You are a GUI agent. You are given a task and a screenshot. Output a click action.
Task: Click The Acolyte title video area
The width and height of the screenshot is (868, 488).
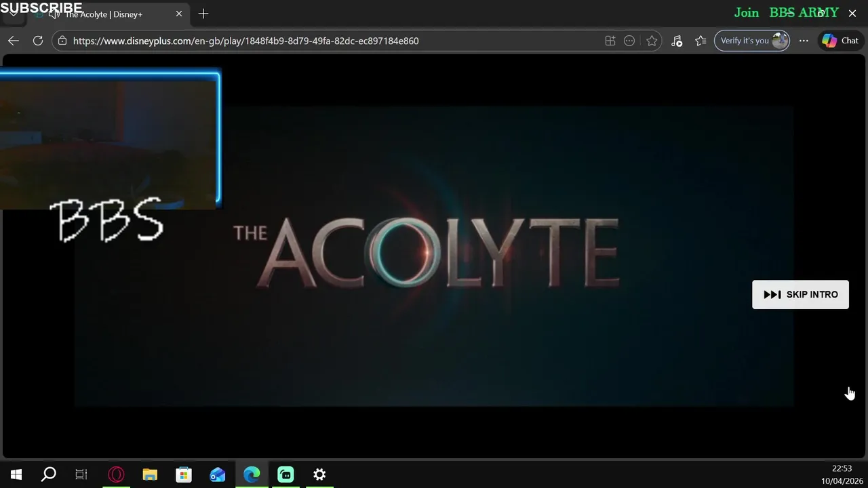[434, 256]
